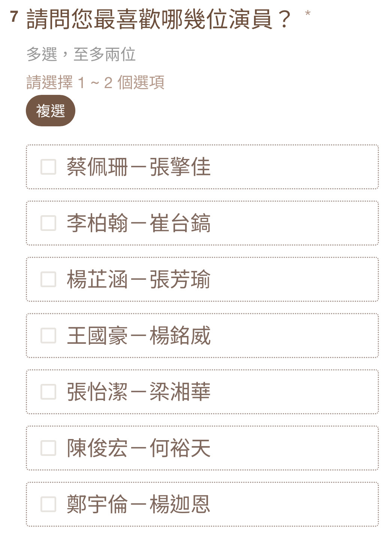Choose the 李柏翰-崔台鎬 label text
The image size is (392, 538).
pos(139,223)
